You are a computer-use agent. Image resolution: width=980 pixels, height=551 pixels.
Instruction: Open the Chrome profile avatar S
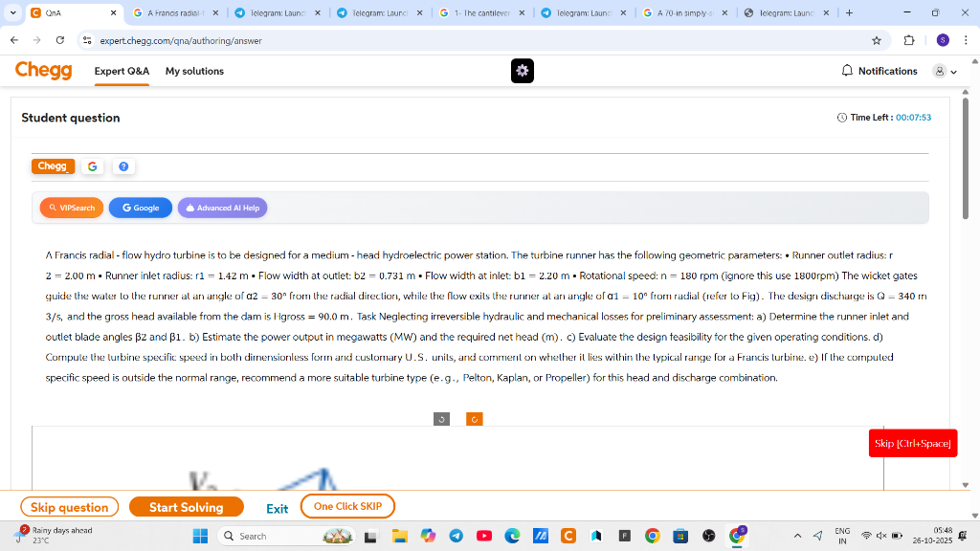click(x=943, y=40)
